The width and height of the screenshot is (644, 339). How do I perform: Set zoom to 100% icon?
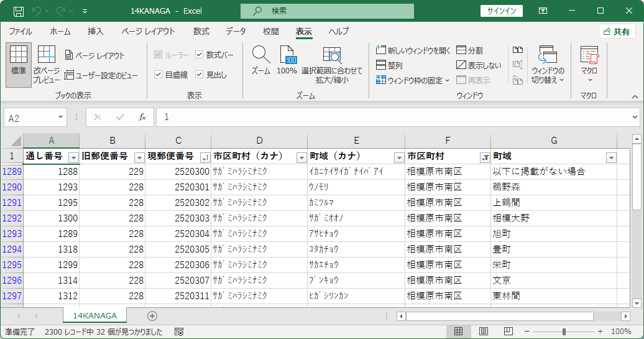tap(287, 60)
